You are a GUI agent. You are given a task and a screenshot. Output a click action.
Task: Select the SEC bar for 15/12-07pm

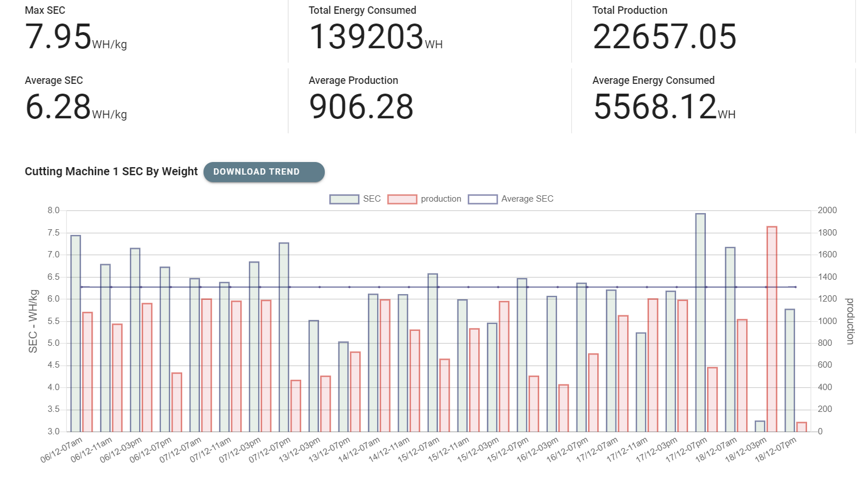click(522, 356)
